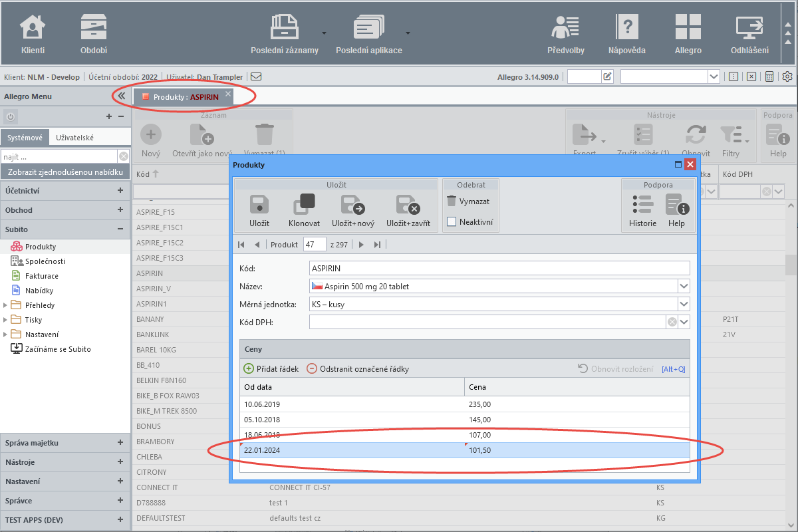Expand the Účetnictví menu section
Screen dimensions: 798x532
tap(120, 190)
